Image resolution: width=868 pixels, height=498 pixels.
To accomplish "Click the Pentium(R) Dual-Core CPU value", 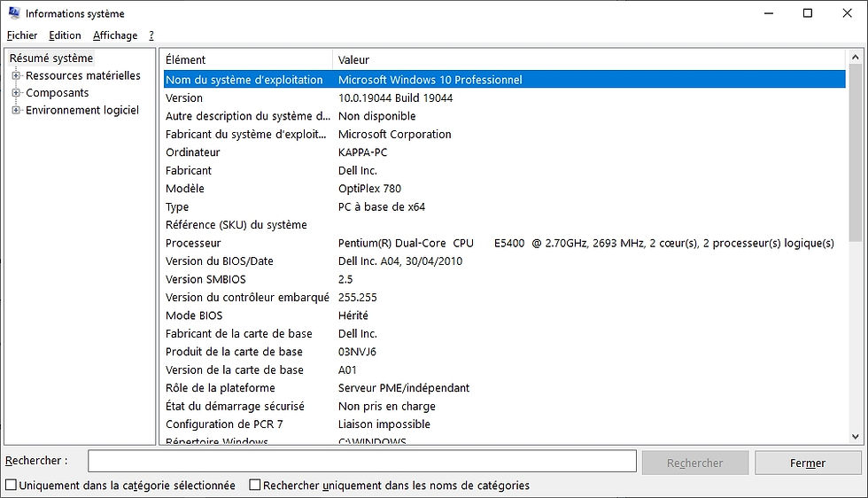I will coord(585,243).
